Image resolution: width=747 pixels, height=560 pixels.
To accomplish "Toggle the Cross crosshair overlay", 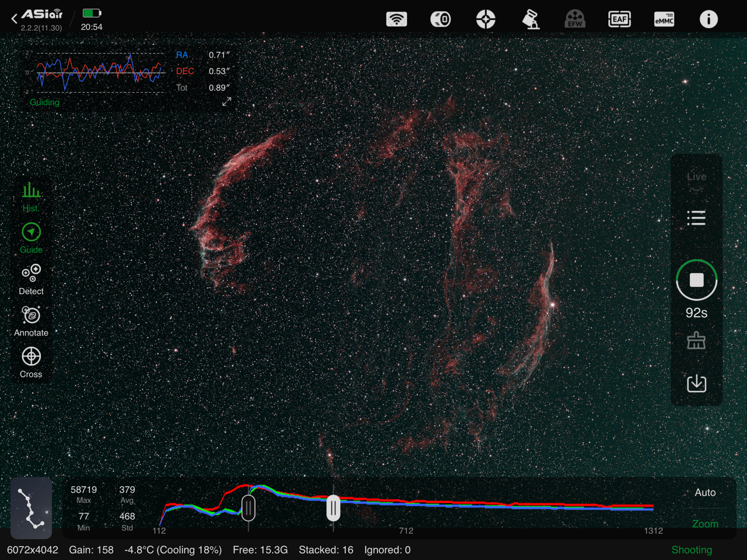I will click(31, 362).
